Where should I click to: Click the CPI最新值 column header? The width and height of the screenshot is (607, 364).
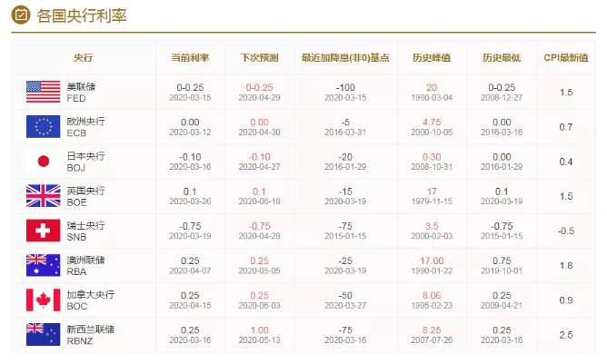point(566,57)
